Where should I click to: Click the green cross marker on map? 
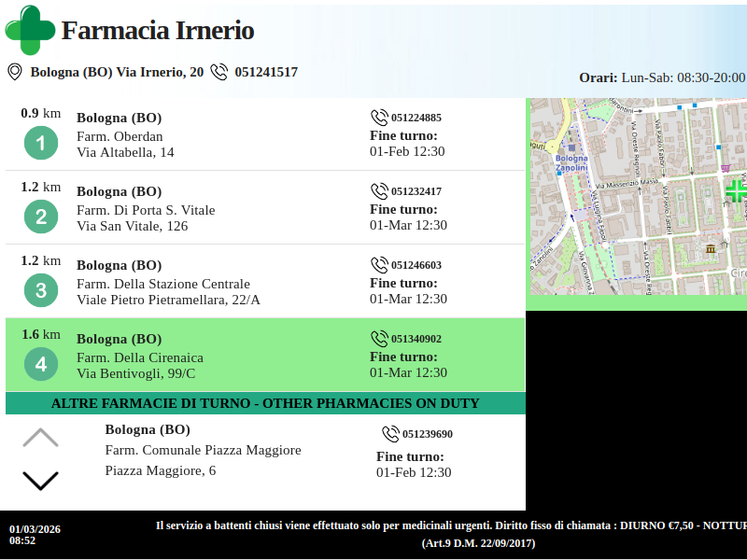coord(736,190)
